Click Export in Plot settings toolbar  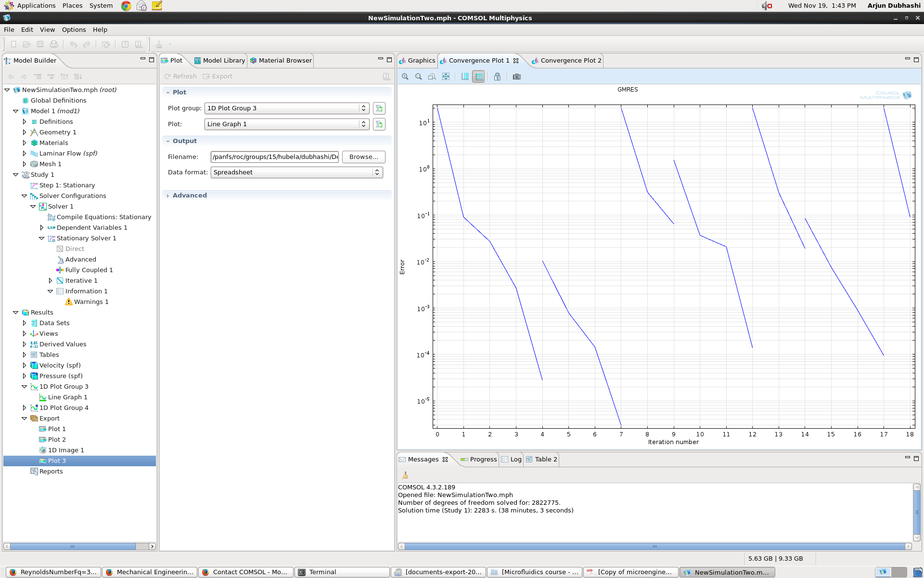click(x=218, y=77)
